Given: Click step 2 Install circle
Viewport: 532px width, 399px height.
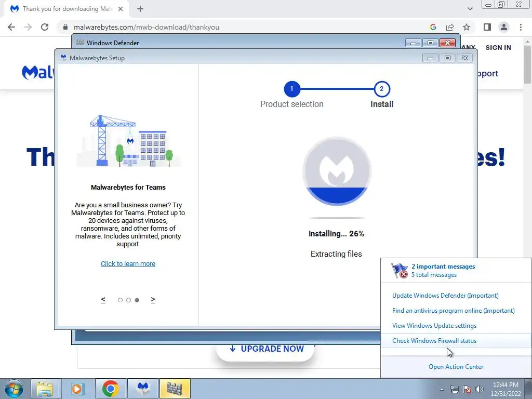Looking at the screenshot, I should (x=382, y=89).
